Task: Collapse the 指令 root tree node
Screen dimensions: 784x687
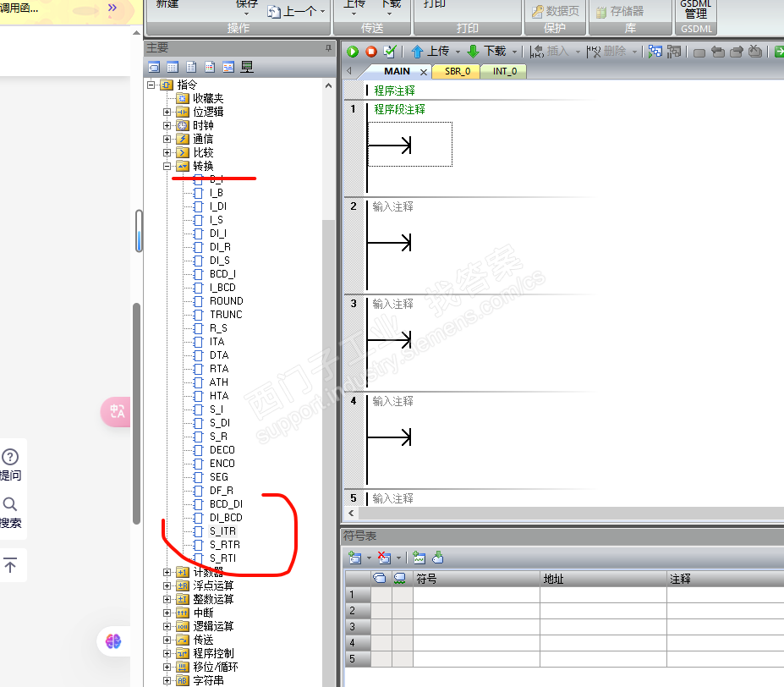Action: [151, 85]
